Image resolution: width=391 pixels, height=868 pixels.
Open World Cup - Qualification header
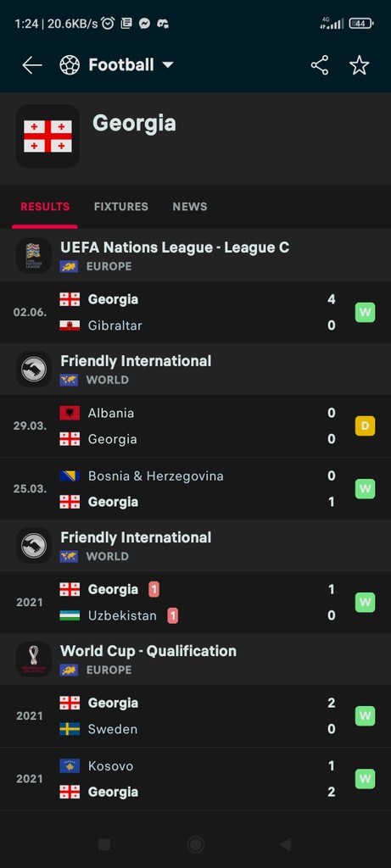pyautogui.click(x=195, y=659)
